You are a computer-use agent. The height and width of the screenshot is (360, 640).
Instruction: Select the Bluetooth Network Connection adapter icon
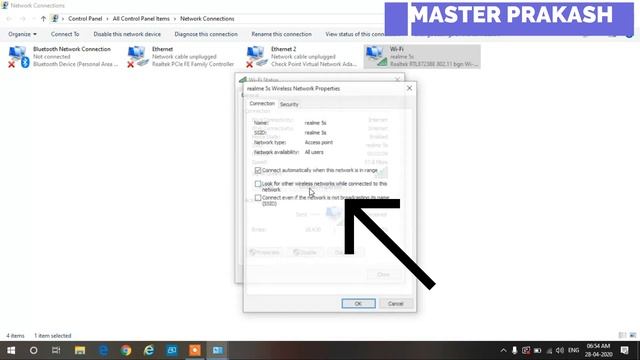[x=19, y=57]
